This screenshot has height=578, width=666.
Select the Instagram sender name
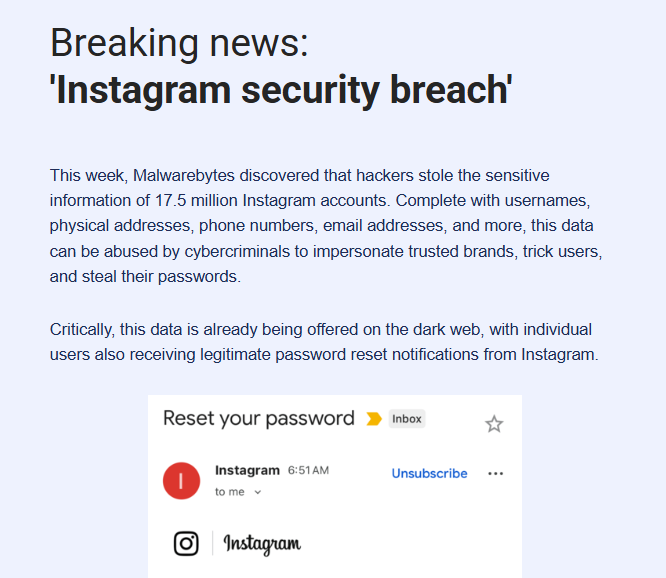pyautogui.click(x=247, y=470)
